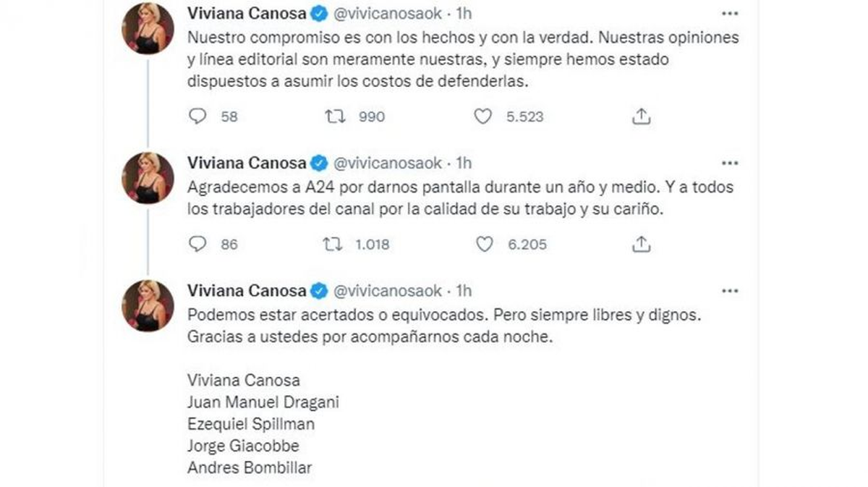The height and width of the screenshot is (487, 868).
Task: Click the avatar on the 'Podemos estar' tweet
Action: pos(148,305)
